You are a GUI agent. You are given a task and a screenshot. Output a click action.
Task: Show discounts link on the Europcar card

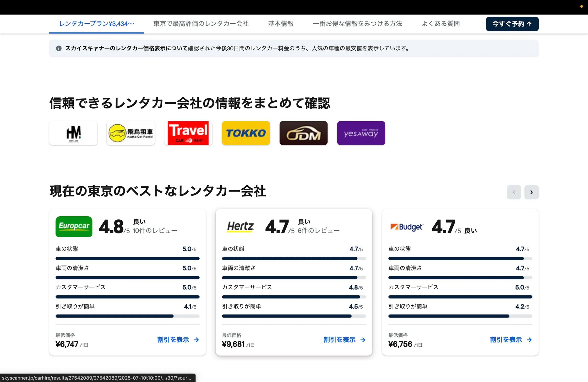coord(178,340)
